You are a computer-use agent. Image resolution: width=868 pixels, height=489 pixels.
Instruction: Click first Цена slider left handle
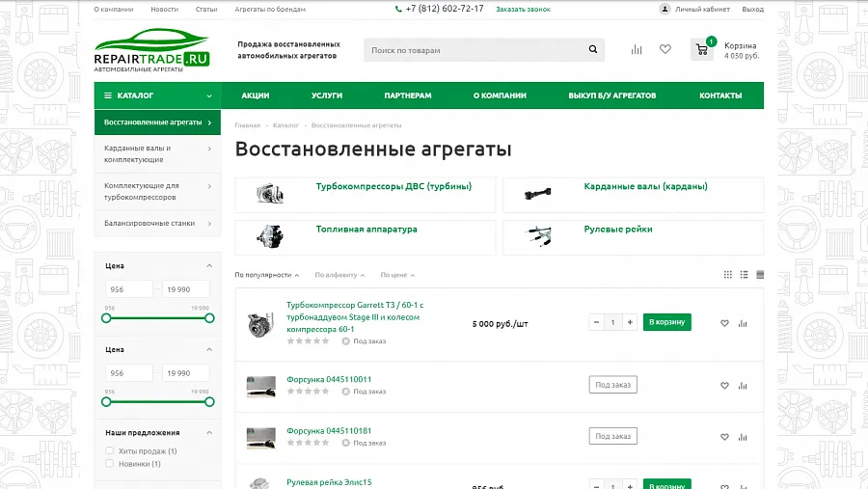tap(106, 318)
